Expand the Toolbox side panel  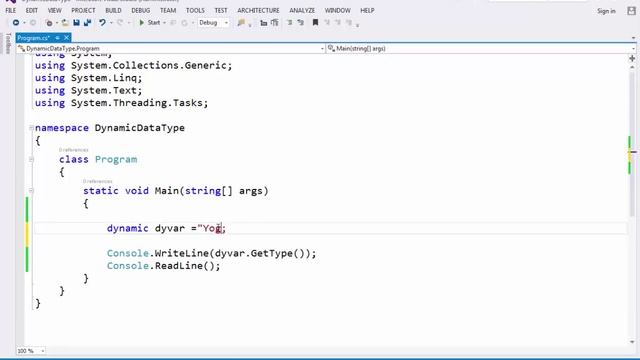pos(8,43)
